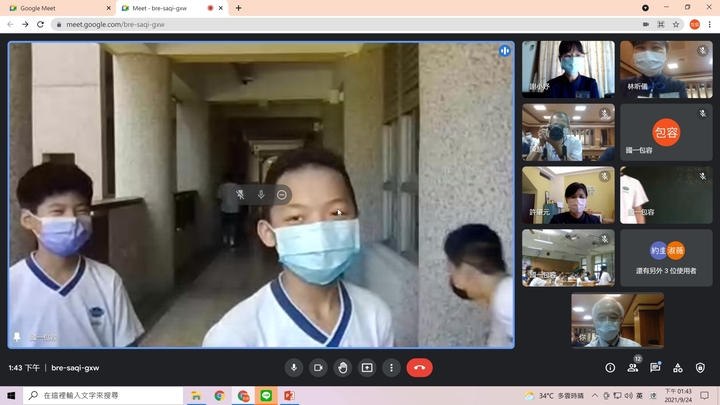Click the address bar with meet.google.com URL
720x405 pixels.
tap(300, 24)
